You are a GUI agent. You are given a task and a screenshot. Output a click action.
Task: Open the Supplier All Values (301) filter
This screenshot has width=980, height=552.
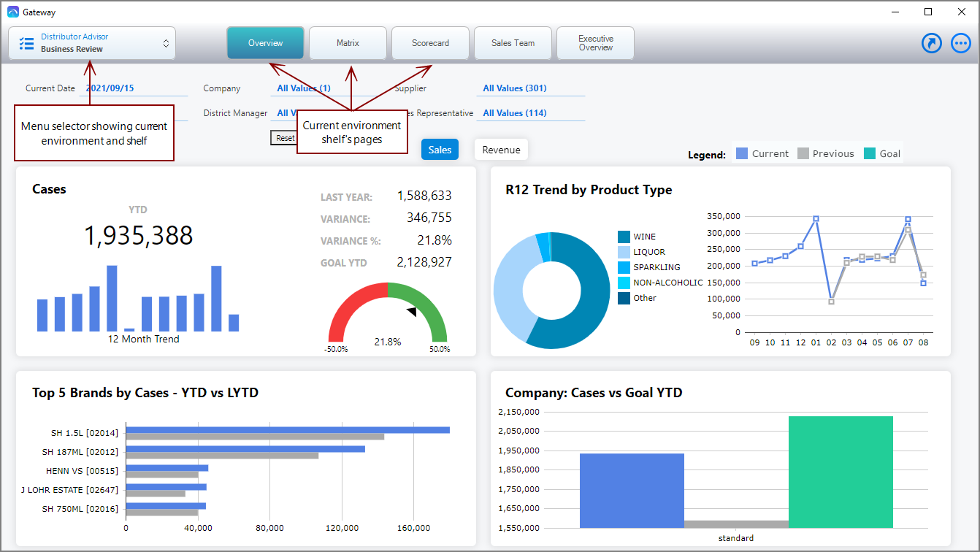click(x=515, y=88)
